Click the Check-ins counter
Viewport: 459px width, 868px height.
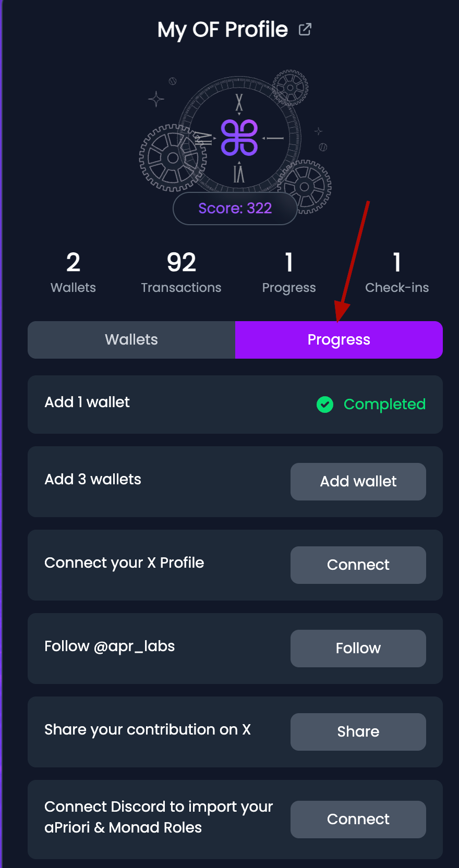(x=397, y=272)
